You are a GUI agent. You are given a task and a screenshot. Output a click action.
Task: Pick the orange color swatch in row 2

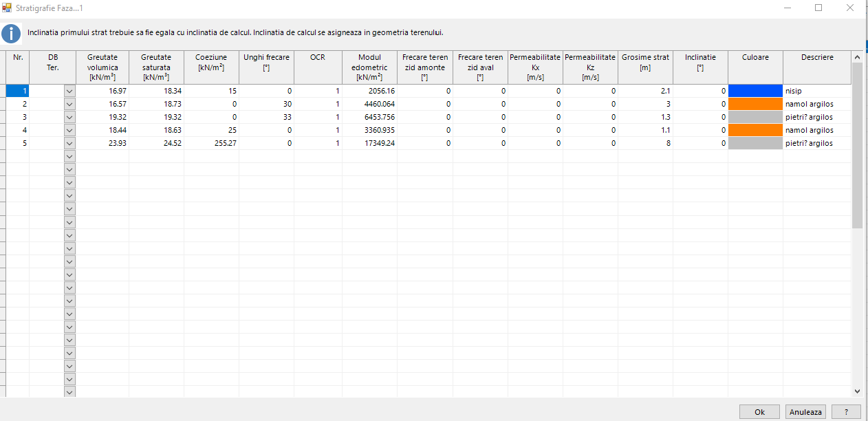tap(755, 104)
